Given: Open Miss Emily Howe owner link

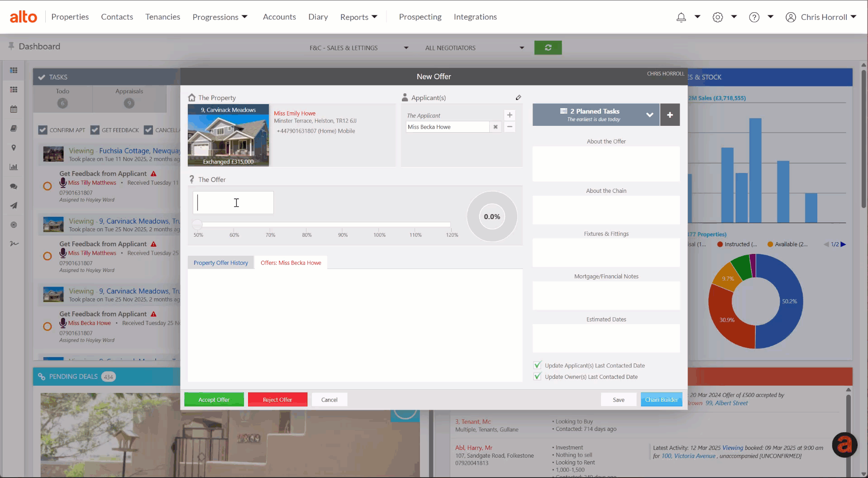Looking at the screenshot, I should tap(295, 113).
